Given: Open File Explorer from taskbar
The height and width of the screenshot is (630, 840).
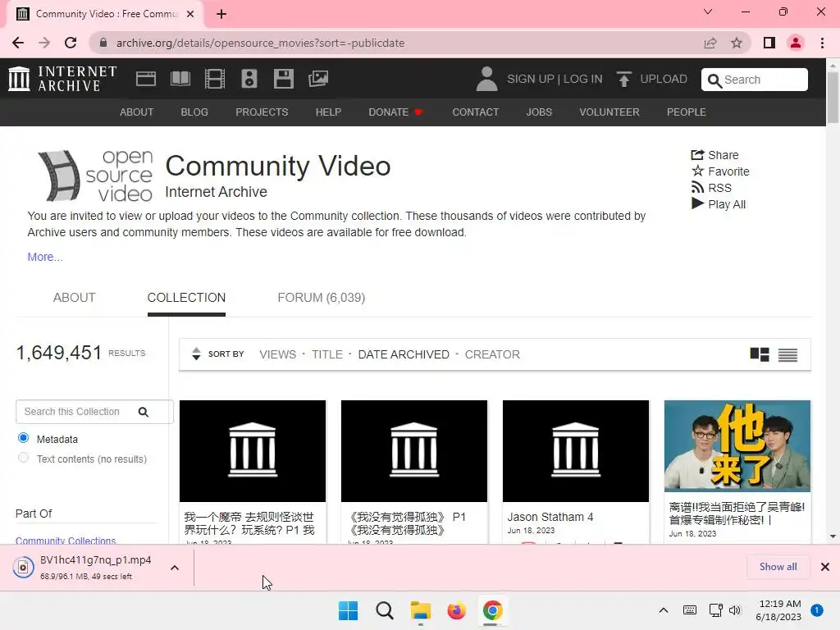Looking at the screenshot, I should pos(421,610).
